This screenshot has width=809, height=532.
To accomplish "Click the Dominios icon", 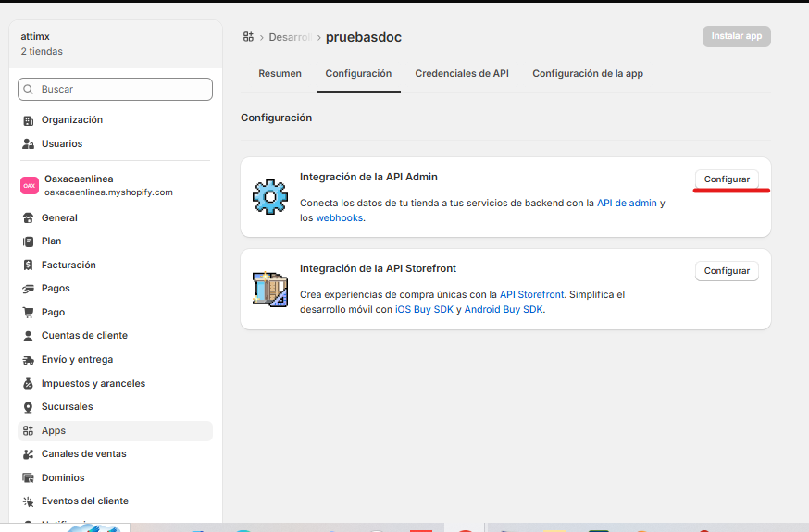I will click(x=29, y=477).
